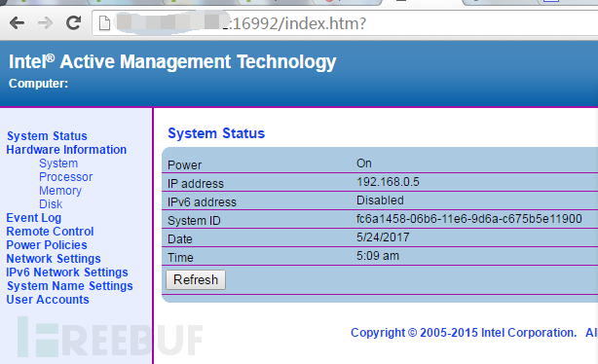
Task: Click the Date row label
Action: tap(179, 239)
